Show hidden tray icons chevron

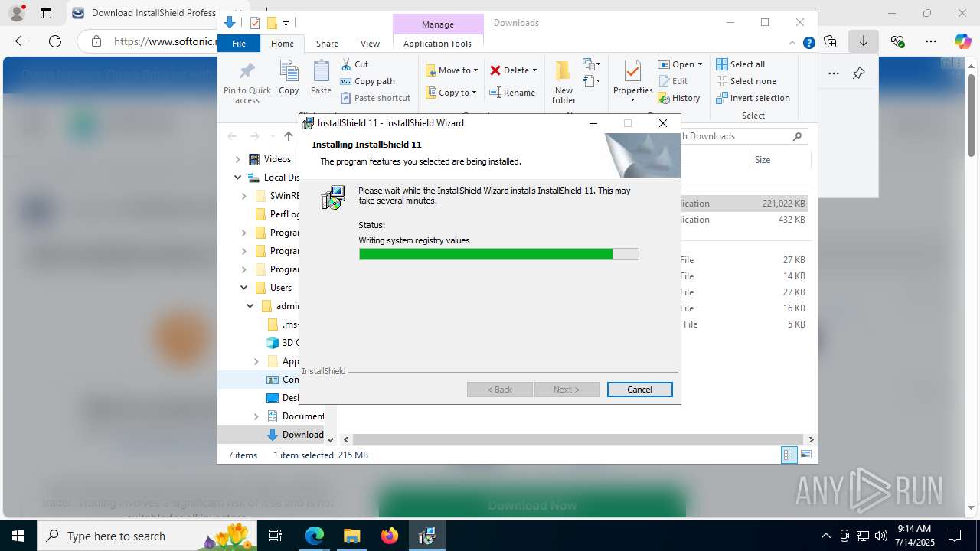tap(825, 536)
